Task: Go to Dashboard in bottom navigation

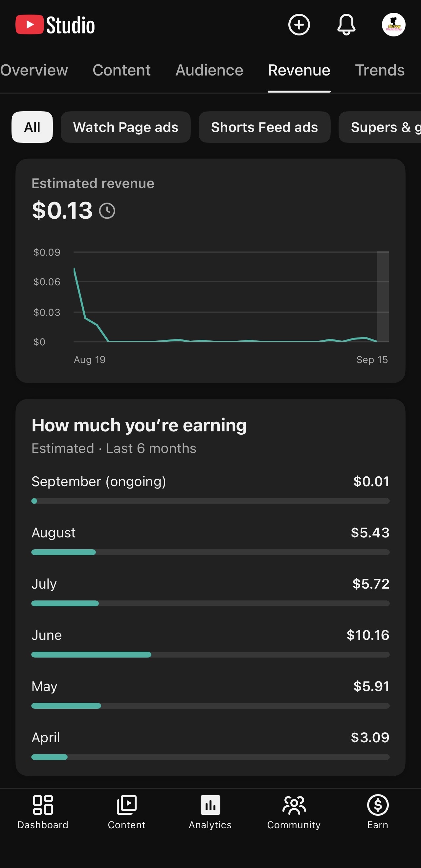Action: tap(43, 812)
